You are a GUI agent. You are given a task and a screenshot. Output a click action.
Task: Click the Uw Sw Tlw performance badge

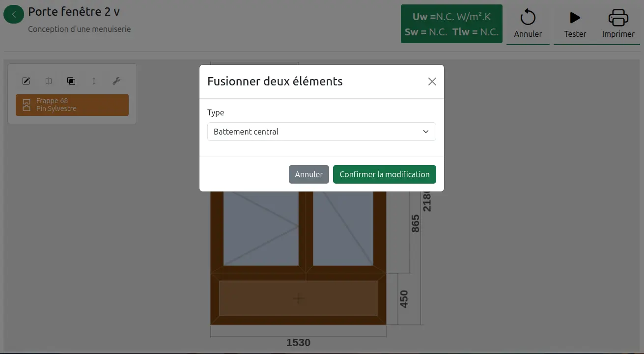click(x=451, y=24)
